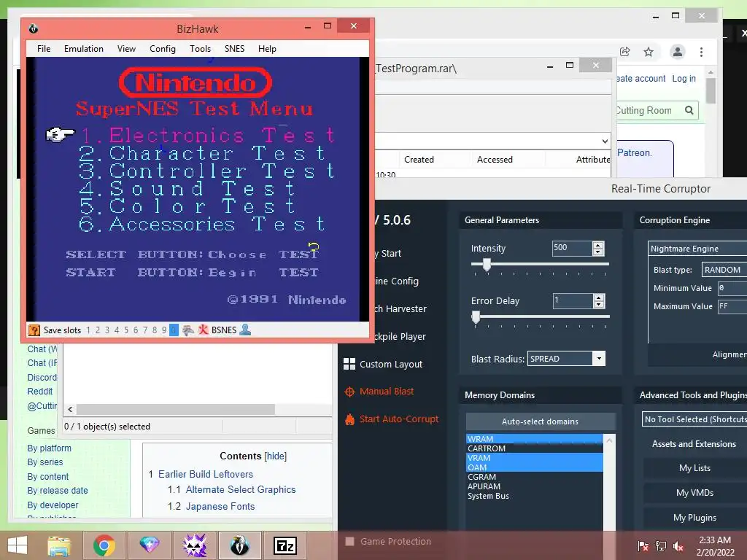This screenshot has width=747, height=560.
Task: Open My Plugins in Corruptor
Action: (694, 518)
